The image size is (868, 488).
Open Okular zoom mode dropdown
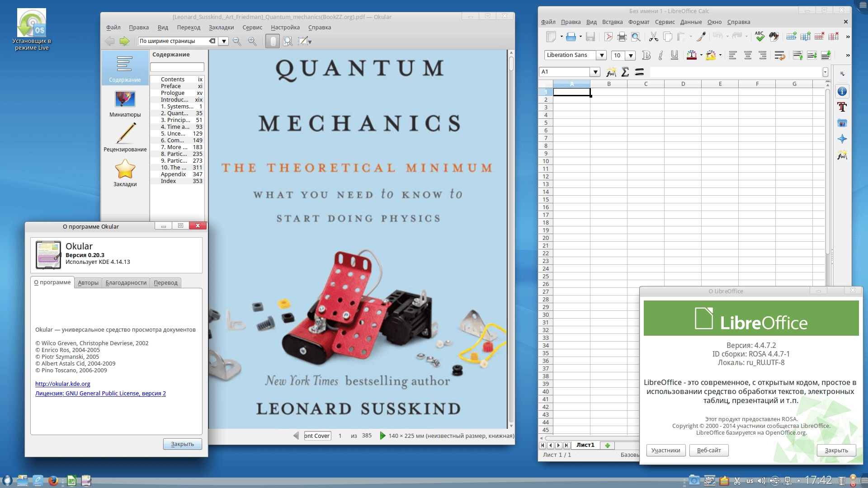tap(223, 41)
